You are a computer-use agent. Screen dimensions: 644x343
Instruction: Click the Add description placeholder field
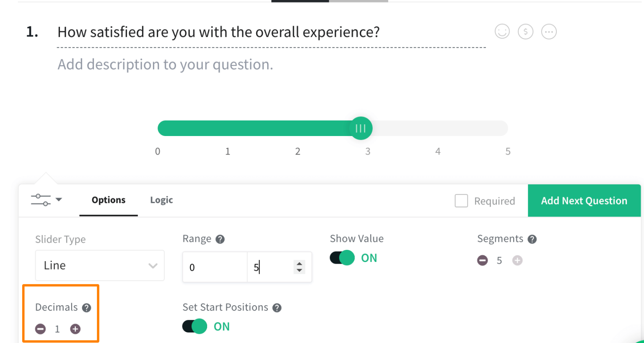(165, 64)
